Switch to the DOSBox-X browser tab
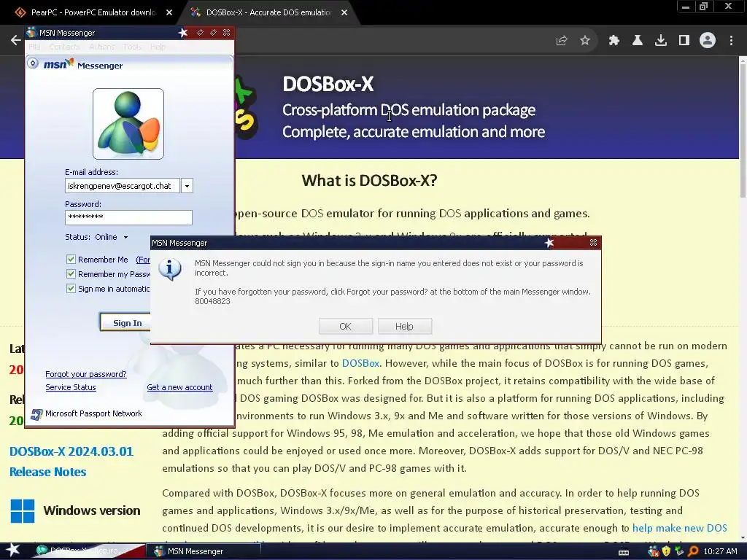Screen dimensions: 747x560 [x=268, y=12]
